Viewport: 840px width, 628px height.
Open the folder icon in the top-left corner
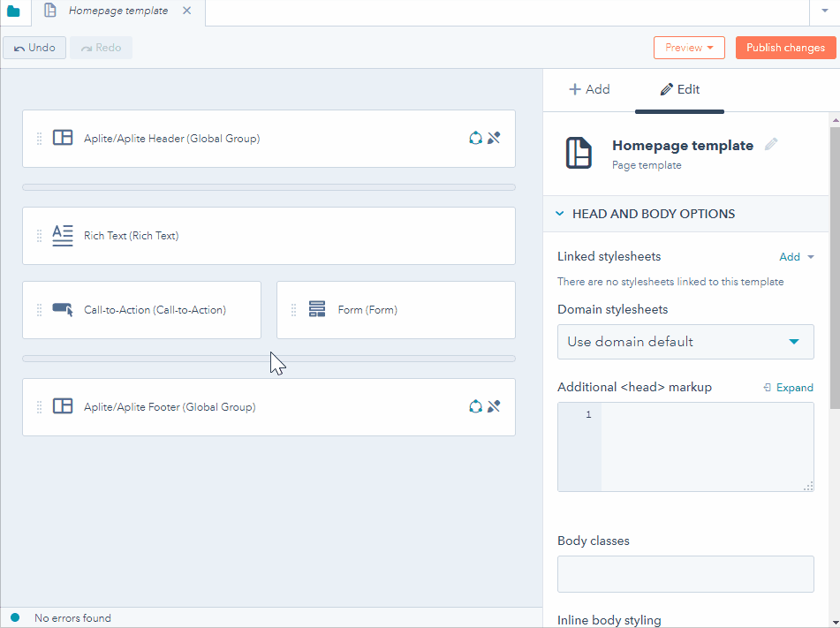14,12
